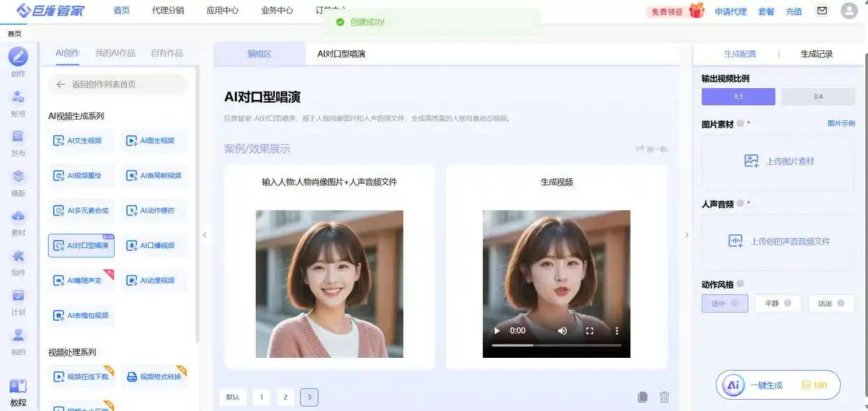868x411 pixels.
Task: Select the AI多元素合成 tool
Action: coord(81,210)
